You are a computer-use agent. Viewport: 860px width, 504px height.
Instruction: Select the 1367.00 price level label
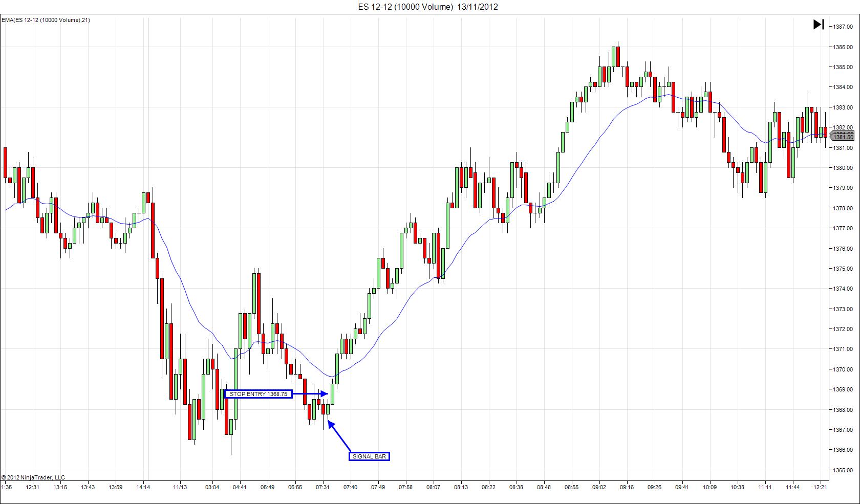(843, 430)
